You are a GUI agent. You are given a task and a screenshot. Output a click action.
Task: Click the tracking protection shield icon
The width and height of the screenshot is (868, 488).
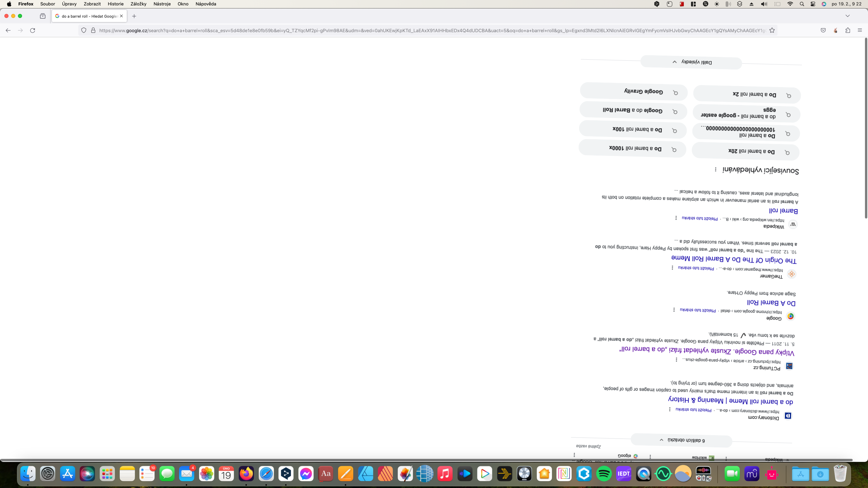84,30
